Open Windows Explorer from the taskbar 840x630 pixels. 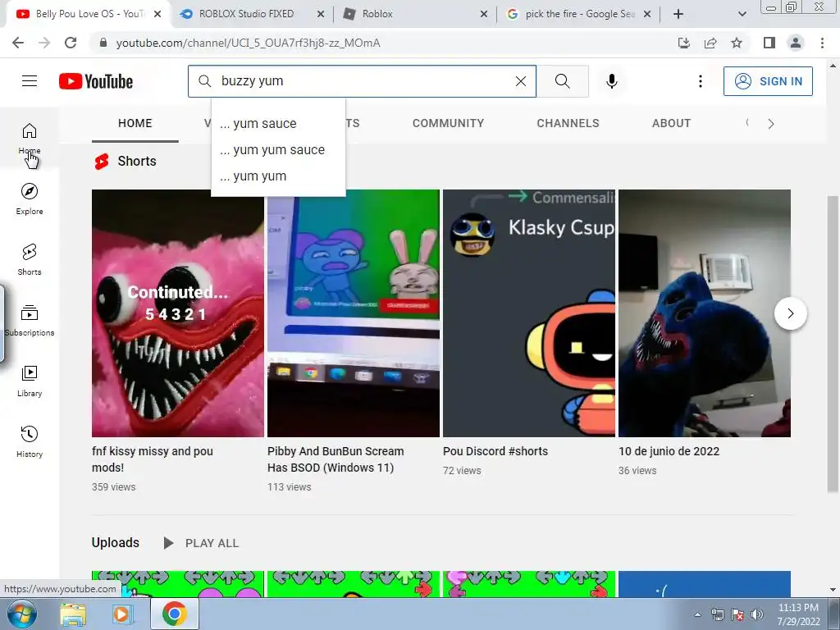[73, 615]
